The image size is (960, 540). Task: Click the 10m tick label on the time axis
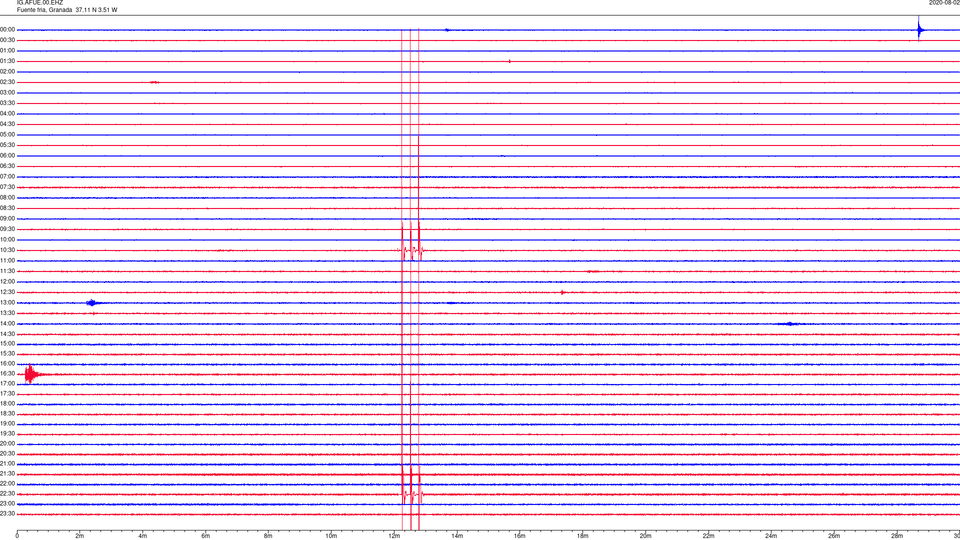331,536
